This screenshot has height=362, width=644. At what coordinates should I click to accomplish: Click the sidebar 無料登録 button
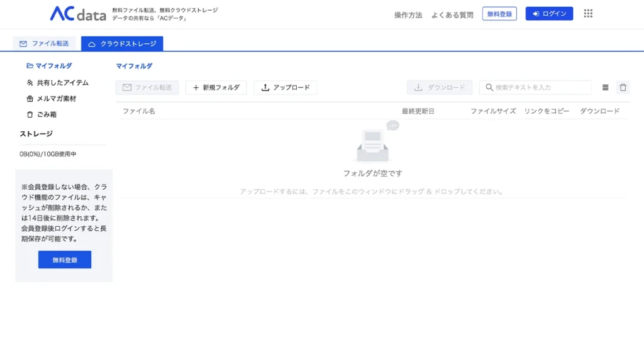[x=65, y=260]
